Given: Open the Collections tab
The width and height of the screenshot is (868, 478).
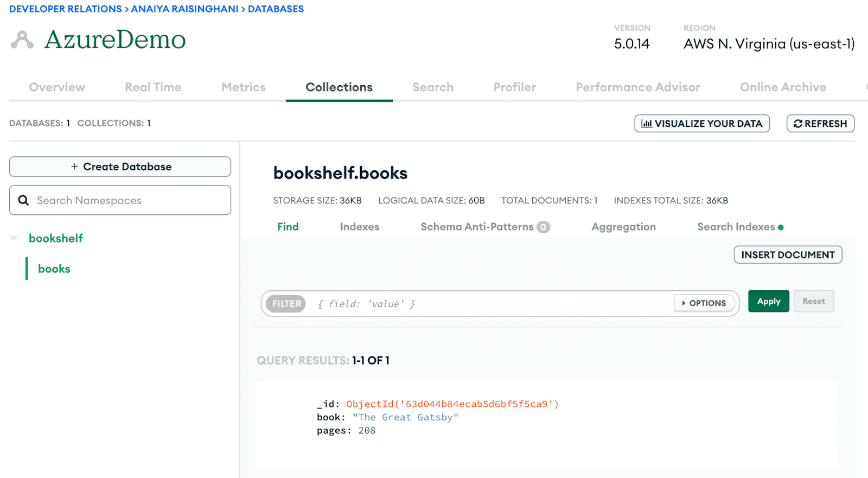Looking at the screenshot, I should point(339,87).
